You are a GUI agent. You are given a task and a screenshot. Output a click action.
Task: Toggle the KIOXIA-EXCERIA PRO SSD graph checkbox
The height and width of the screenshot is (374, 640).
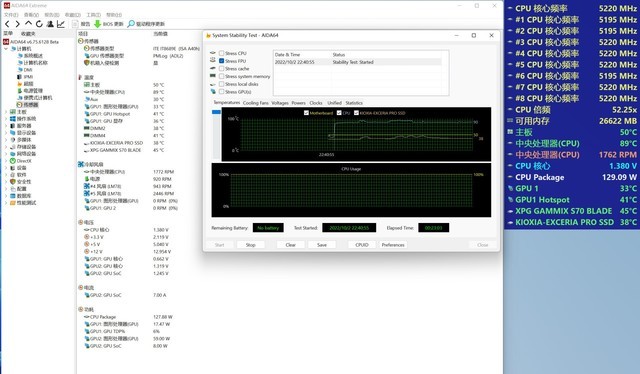pyautogui.click(x=356, y=113)
